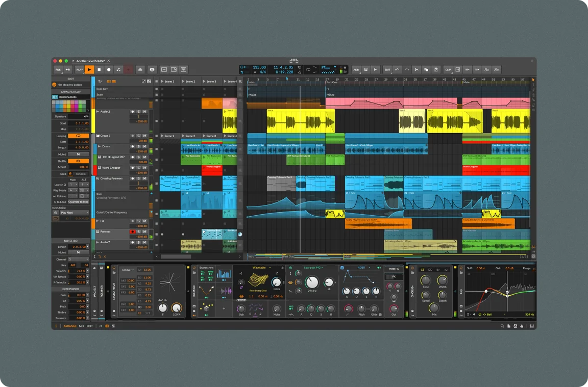The width and height of the screenshot is (588, 387).
Task: Click the tempo value 135.00
Action: [x=259, y=67]
